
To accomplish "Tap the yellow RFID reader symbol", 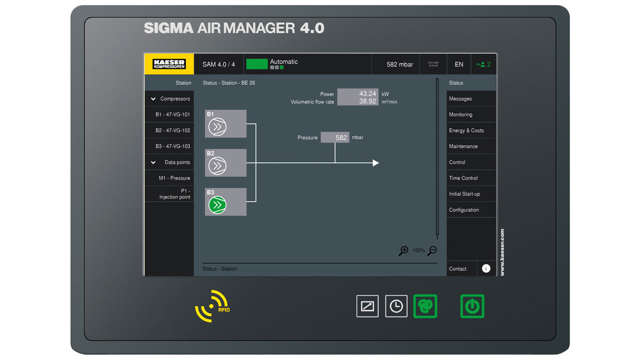I will tap(213, 306).
